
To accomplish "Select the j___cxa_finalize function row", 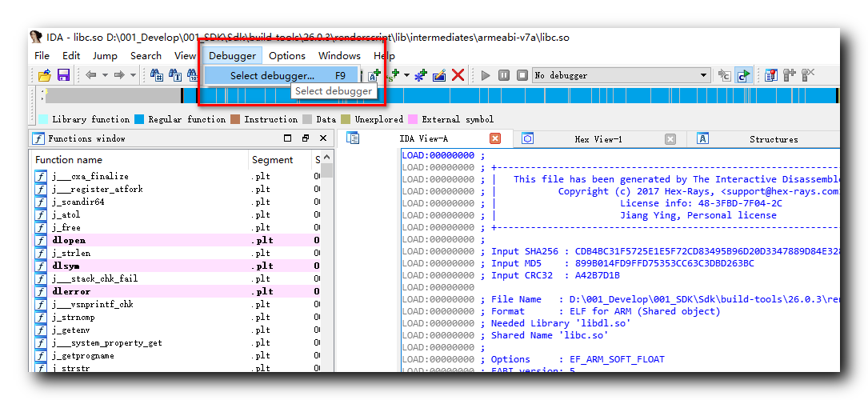I will [176, 177].
